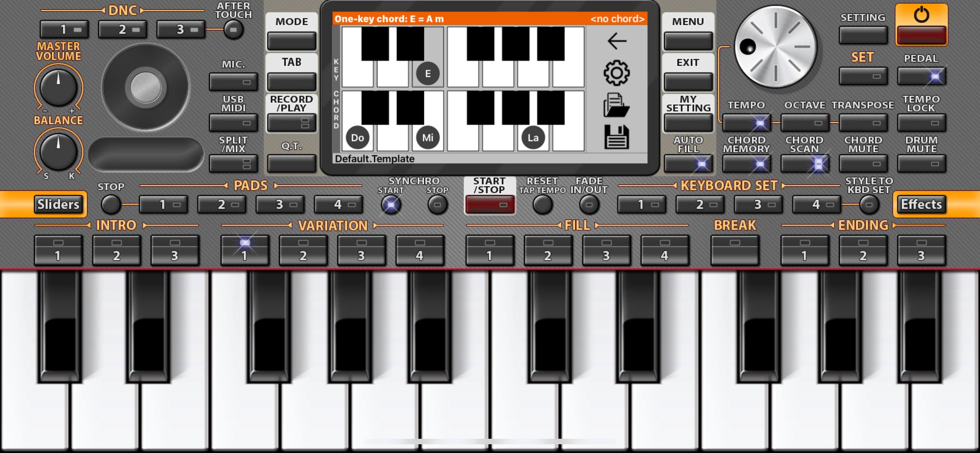Click the Master Volume knob

pos(58,87)
